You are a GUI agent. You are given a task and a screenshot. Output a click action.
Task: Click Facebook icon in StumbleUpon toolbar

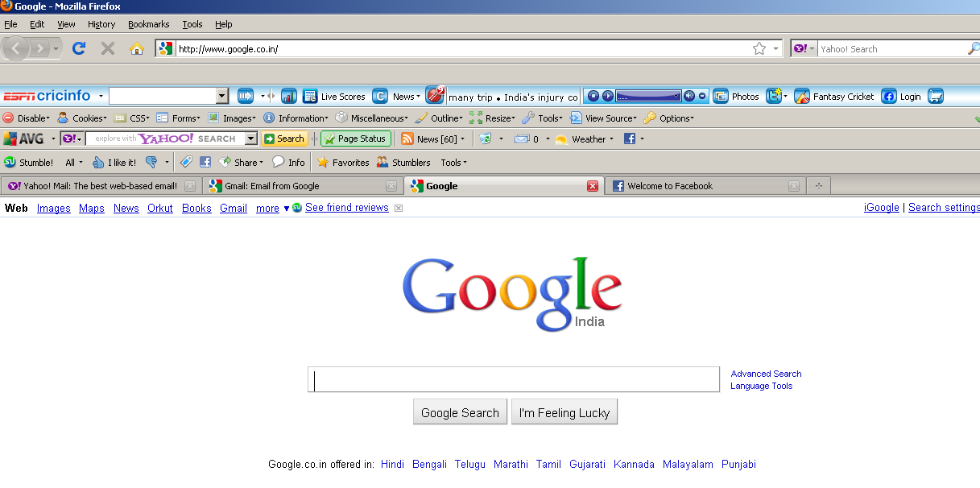(205, 162)
